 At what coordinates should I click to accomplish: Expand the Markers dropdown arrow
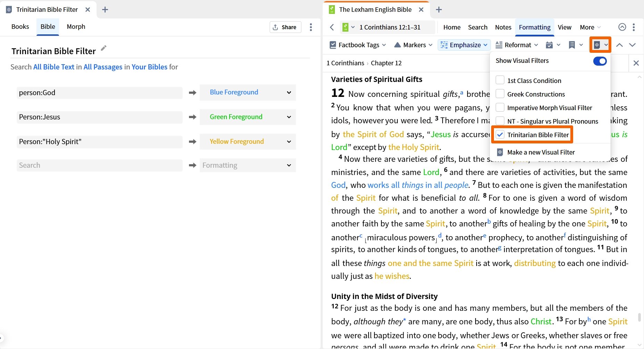(x=430, y=45)
